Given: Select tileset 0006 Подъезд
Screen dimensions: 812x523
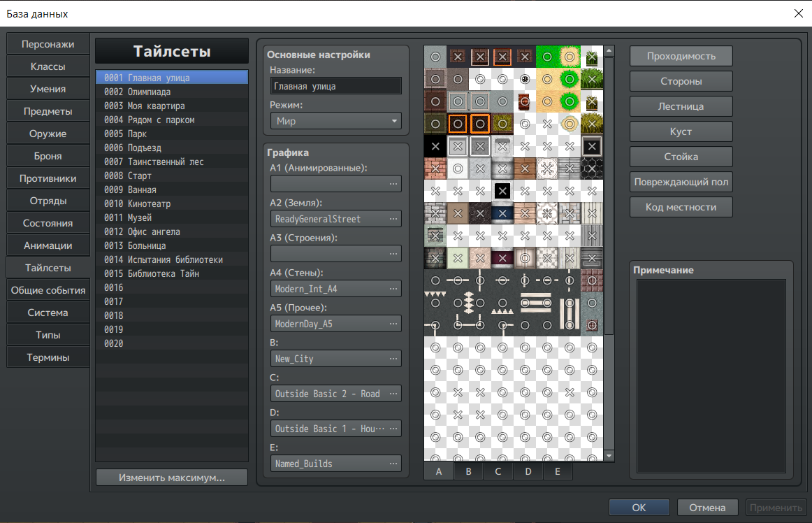Looking at the screenshot, I should point(172,148).
